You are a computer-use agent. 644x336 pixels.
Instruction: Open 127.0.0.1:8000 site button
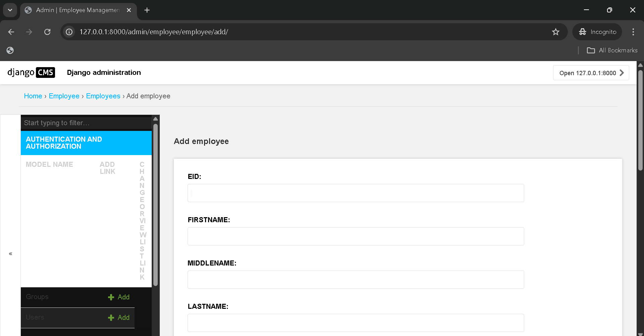(x=591, y=73)
